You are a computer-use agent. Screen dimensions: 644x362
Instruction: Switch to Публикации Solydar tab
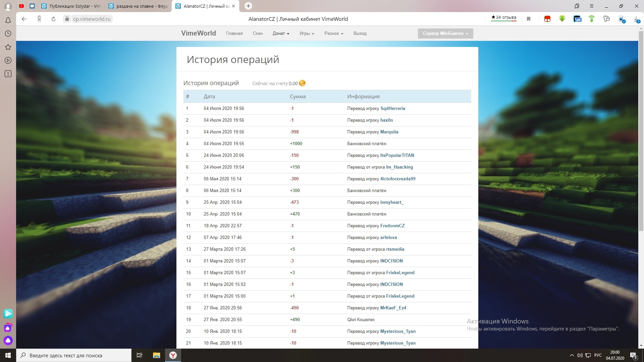(71, 6)
